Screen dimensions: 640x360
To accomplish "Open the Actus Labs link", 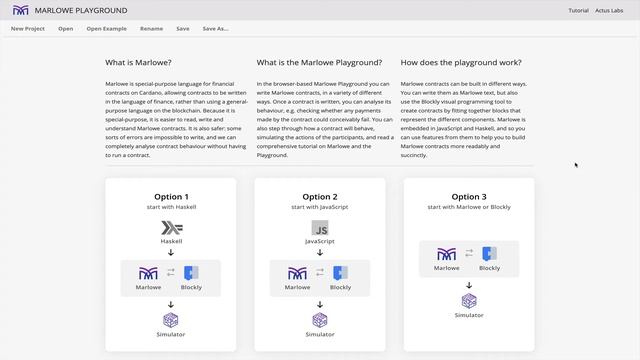I will click(609, 11).
